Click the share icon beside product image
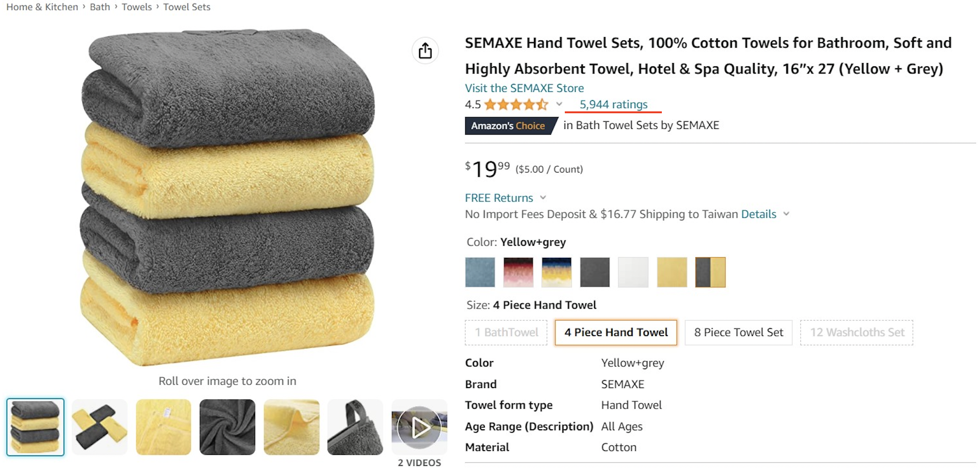This screenshot has height=472, width=980. point(425,51)
